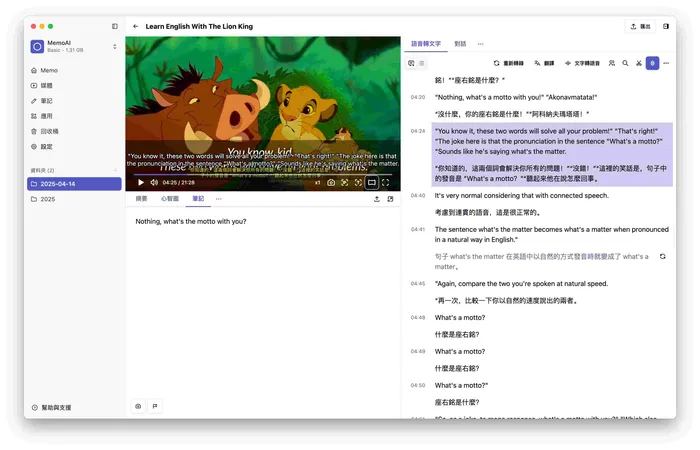Toggle theater mode in video player
700x450 pixels.
click(371, 183)
